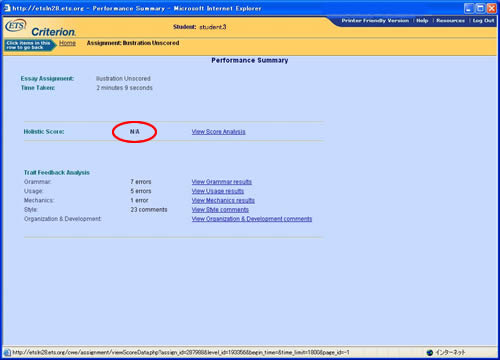Click the 'Time Taken:' label

click(38, 88)
